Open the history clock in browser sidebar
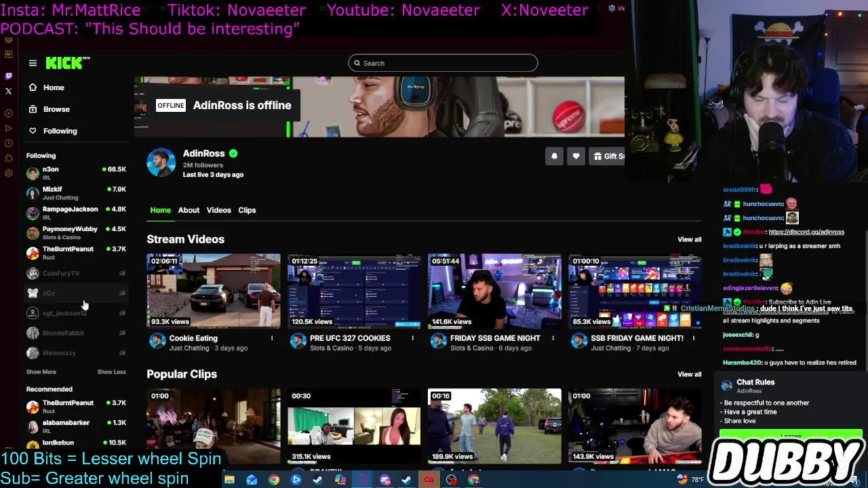 [8, 143]
